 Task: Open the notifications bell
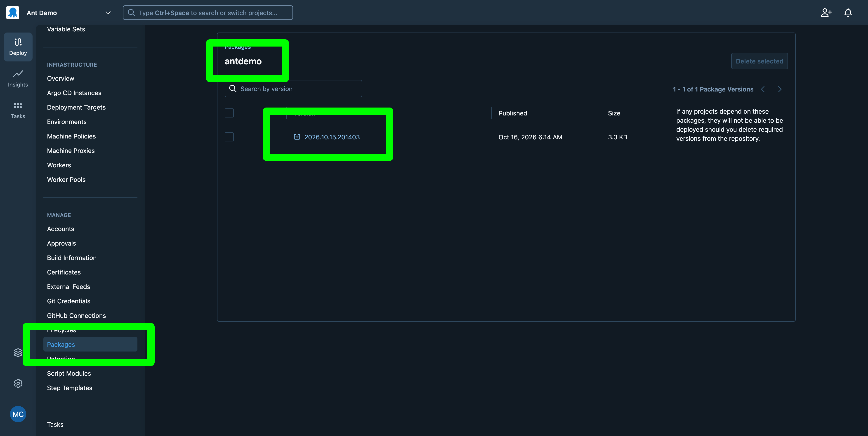(848, 13)
